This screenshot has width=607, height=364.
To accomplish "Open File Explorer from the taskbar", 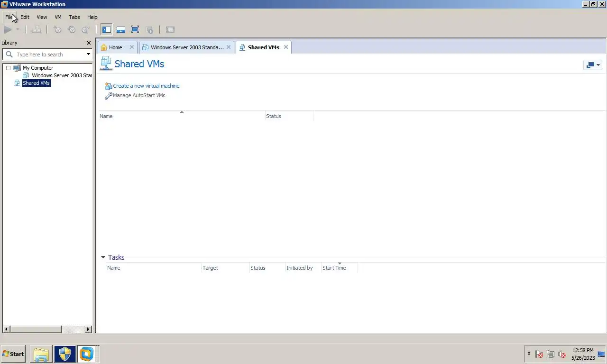I will click(41, 354).
